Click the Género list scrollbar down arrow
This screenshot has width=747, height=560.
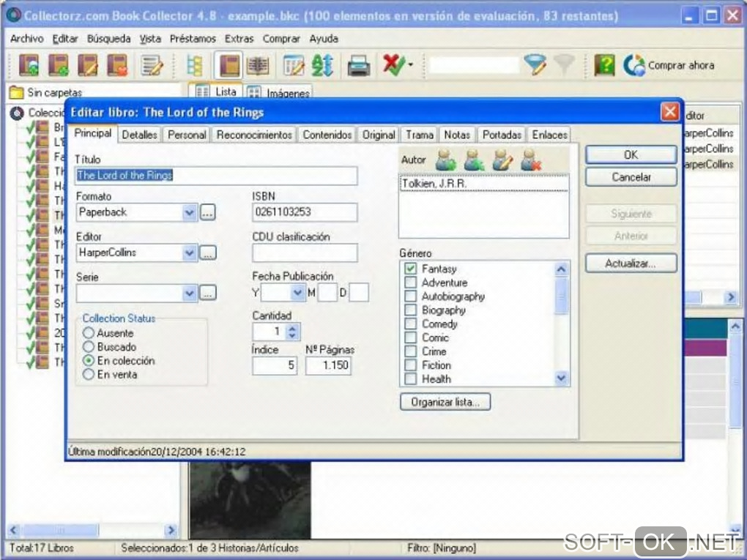click(561, 378)
